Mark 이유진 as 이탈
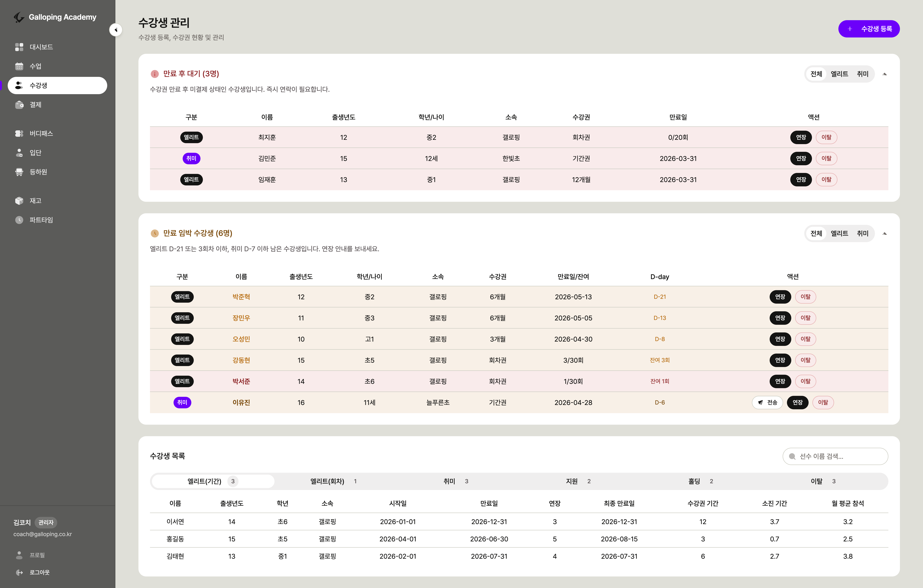 823,402
